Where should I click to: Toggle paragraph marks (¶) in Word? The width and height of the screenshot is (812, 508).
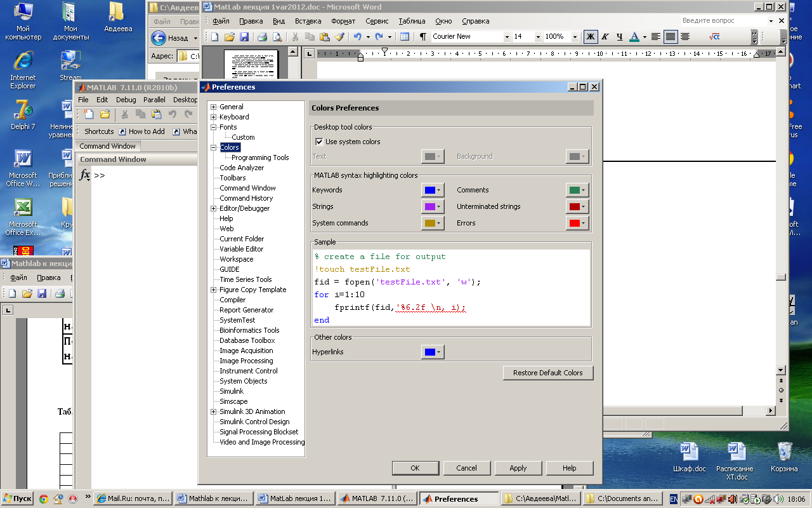coord(423,37)
